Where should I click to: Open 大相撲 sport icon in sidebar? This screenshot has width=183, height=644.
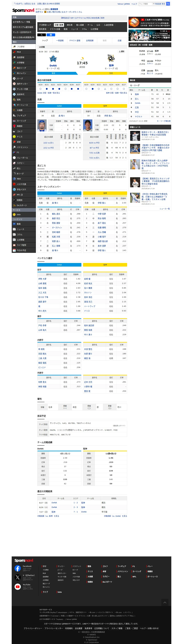coord(14,110)
